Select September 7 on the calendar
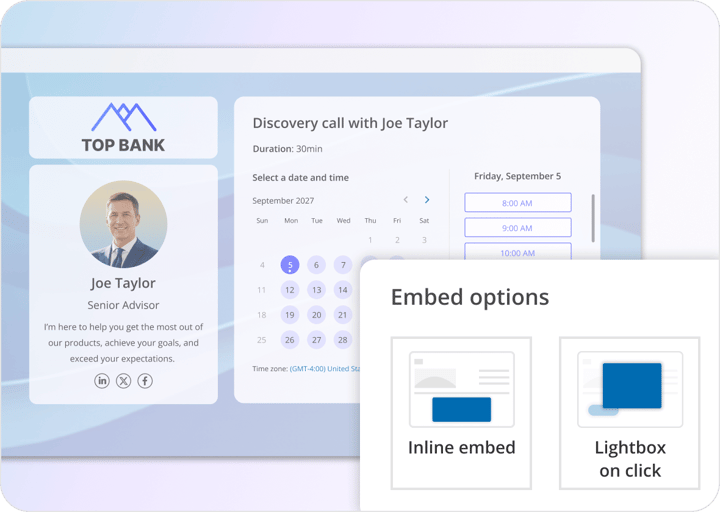Image resolution: width=720 pixels, height=512 pixels. (x=343, y=265)
